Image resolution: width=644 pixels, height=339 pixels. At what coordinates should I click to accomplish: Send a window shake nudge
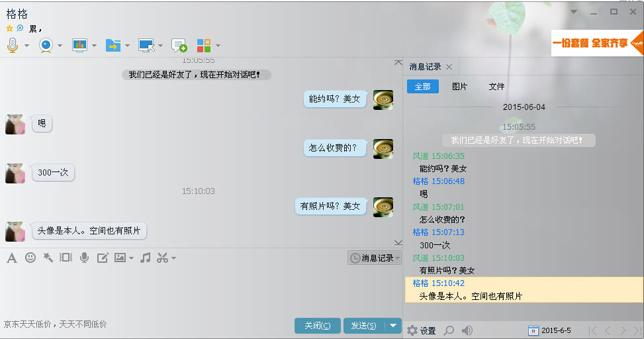[66, 258]
